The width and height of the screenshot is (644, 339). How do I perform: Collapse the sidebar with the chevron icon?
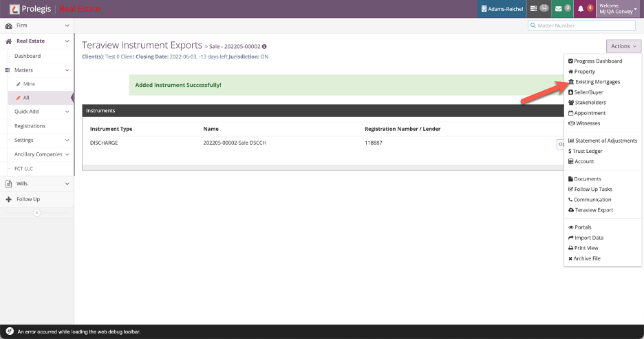coord(36,213)
